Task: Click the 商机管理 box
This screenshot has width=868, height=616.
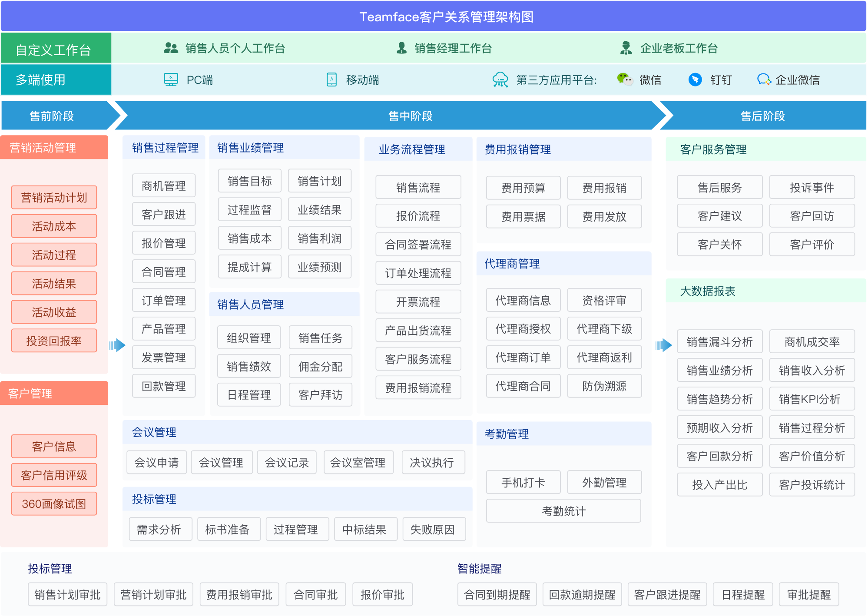Action: (164, 186)
